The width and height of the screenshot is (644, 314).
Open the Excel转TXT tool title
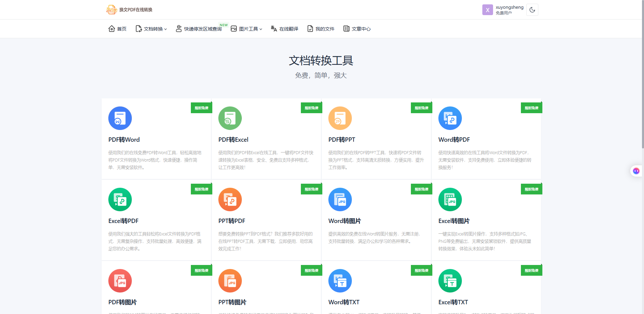[x=453, y=302]
